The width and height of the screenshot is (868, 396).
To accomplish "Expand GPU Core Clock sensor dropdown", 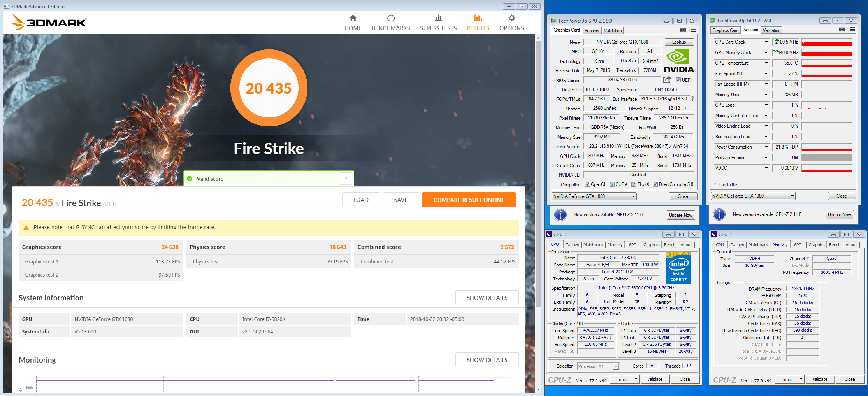I will point(766,42).
